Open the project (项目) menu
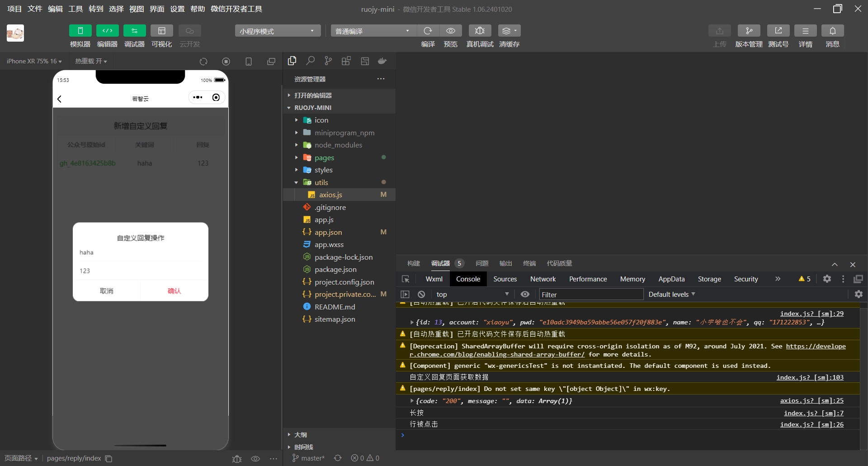868x466 pixels. (x=14, y=9)
